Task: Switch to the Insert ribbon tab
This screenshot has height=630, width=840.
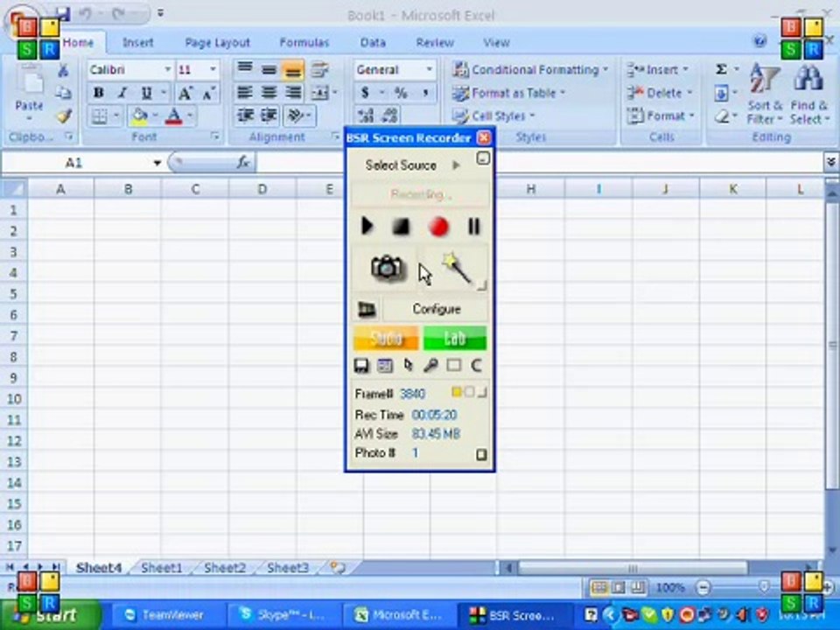Action: point(137,42)
